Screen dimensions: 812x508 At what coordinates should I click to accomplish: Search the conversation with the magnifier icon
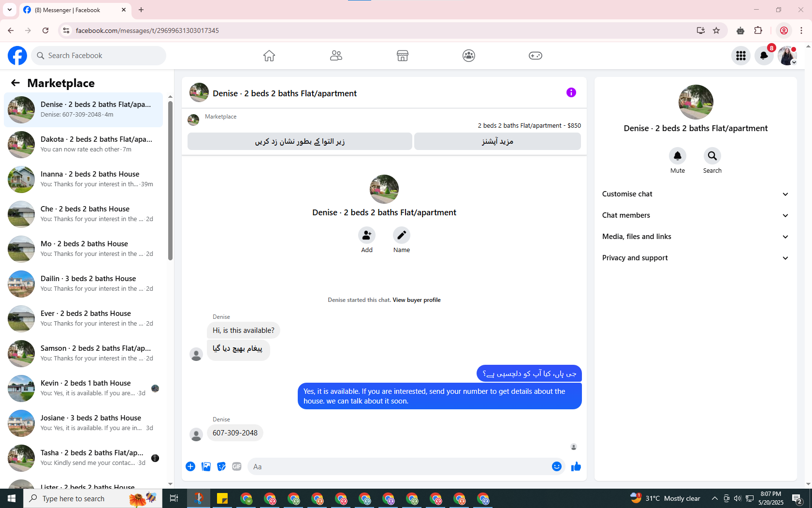[x=712, y=156]
